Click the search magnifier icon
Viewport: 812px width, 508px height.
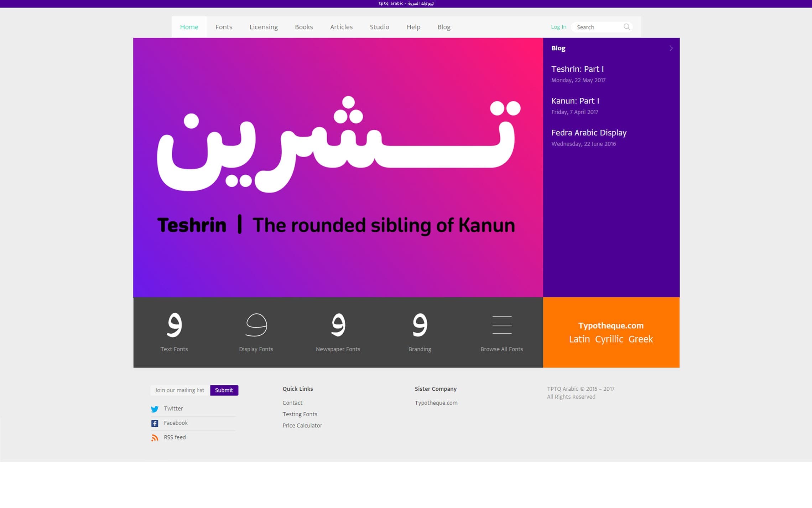[x=627, y=27]
